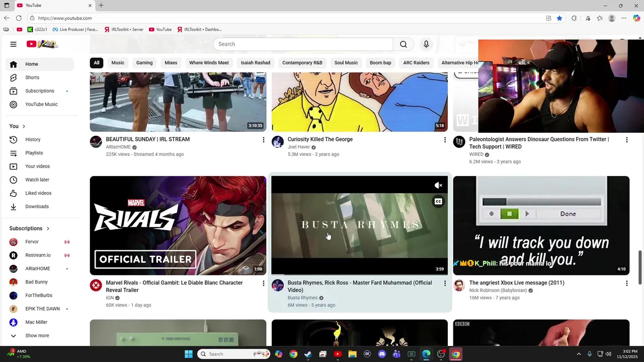
Task: Click the ARIatHOME channel avatar under video
Action: tap(96, 142)
